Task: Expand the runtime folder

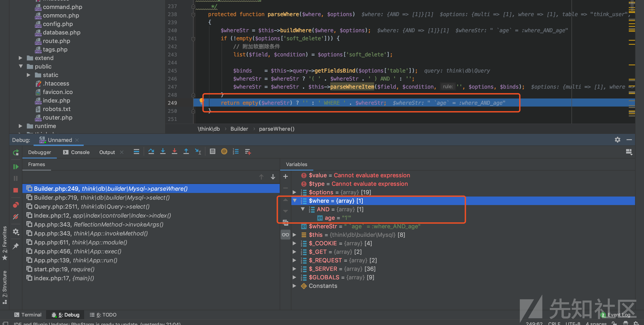Action: point(21,126)
